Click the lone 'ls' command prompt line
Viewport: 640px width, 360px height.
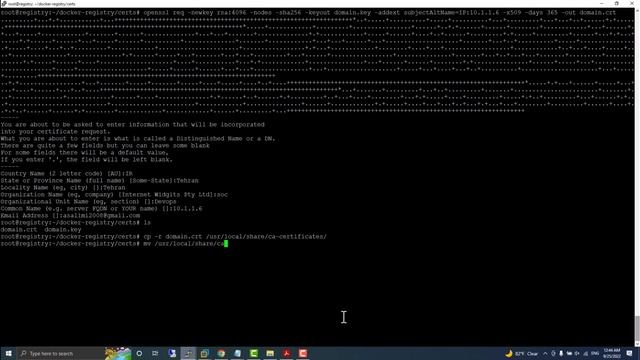(x=76, y=223)
